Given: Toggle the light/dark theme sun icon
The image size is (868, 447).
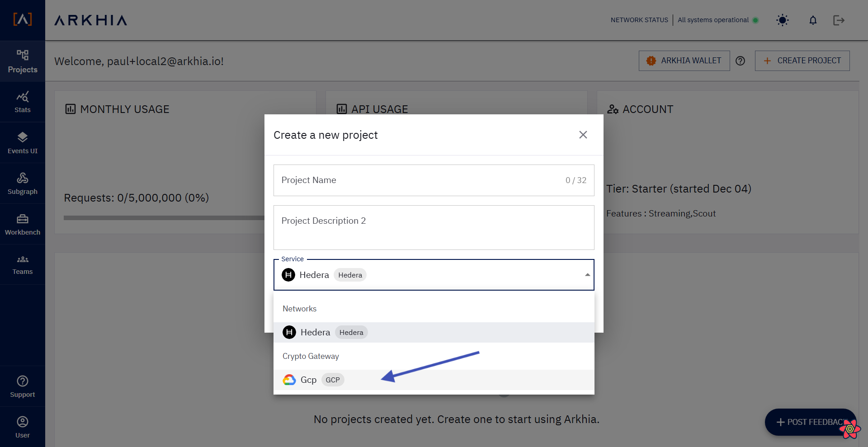Looking at the screenshot, I should pos(783,20).
